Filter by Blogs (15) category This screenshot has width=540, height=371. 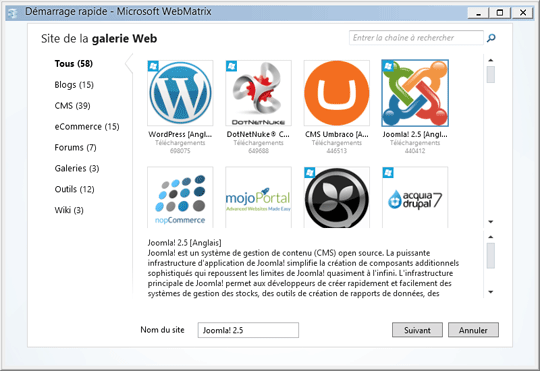[74, 85]
